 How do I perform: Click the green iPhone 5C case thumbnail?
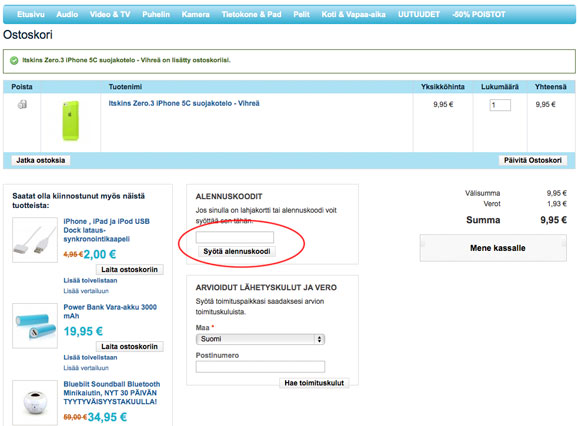(70, 121)
